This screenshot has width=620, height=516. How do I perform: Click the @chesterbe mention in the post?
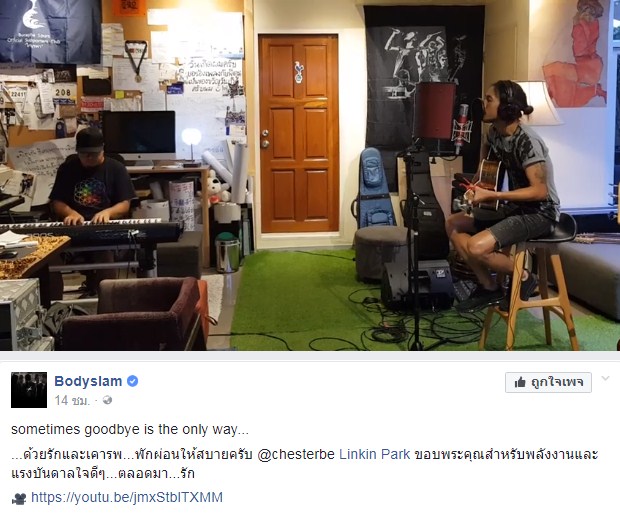(296, 454)
